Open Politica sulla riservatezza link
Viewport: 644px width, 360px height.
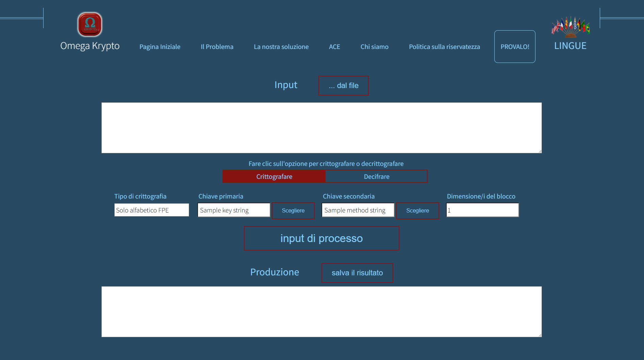(444, 47)
